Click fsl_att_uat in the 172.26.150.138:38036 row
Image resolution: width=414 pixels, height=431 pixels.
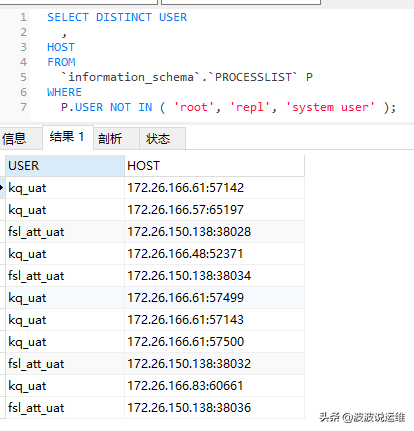tap(65, 408)
